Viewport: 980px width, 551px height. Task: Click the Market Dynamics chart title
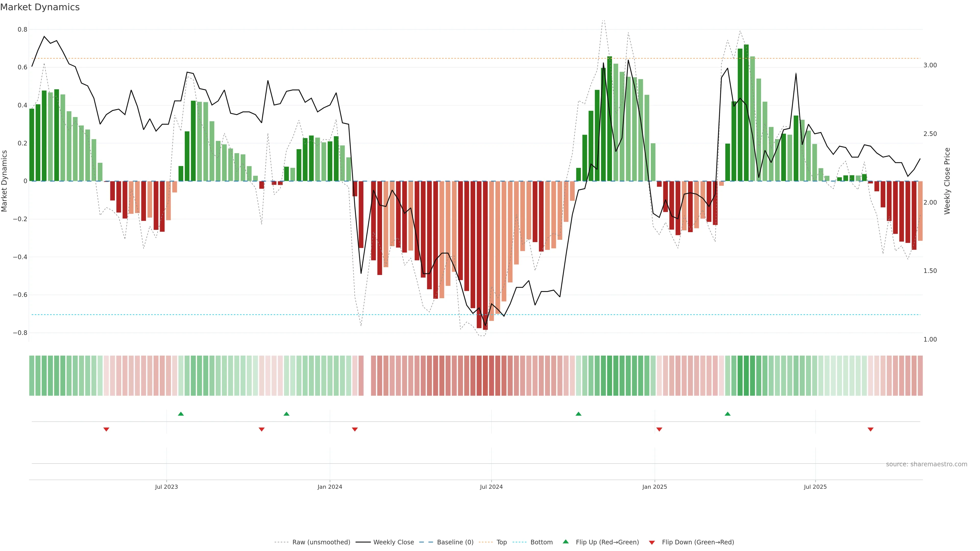(x=40, y=7)
